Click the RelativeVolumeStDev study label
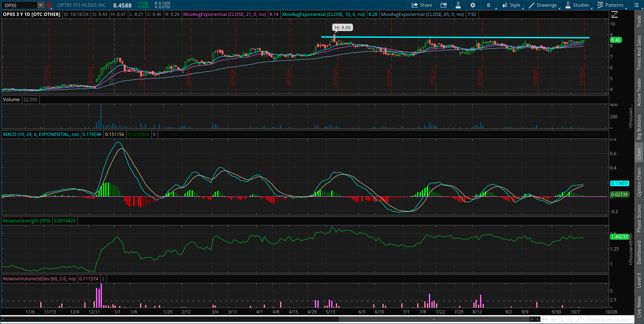Image resolution: width=644 pixels, height=324 pixels. coord(39,278)
